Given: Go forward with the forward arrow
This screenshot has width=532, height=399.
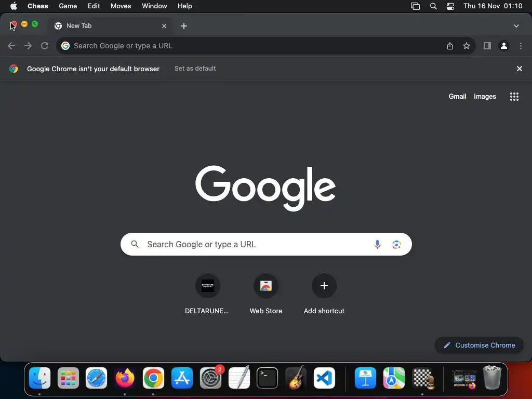Looking at the screenshot, I should point(28,46).
